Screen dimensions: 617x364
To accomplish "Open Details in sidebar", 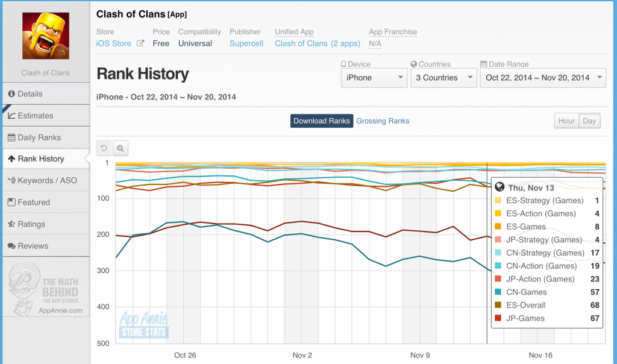I will [46, 93].
